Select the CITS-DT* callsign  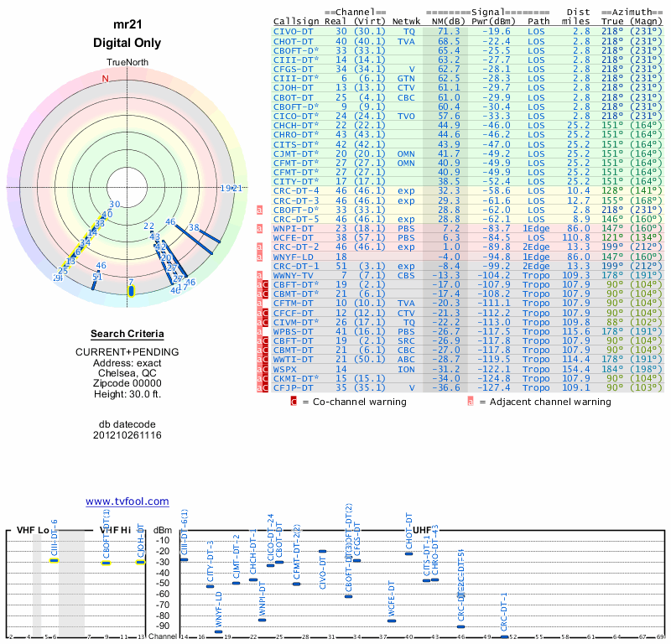[x=296, y=144]
